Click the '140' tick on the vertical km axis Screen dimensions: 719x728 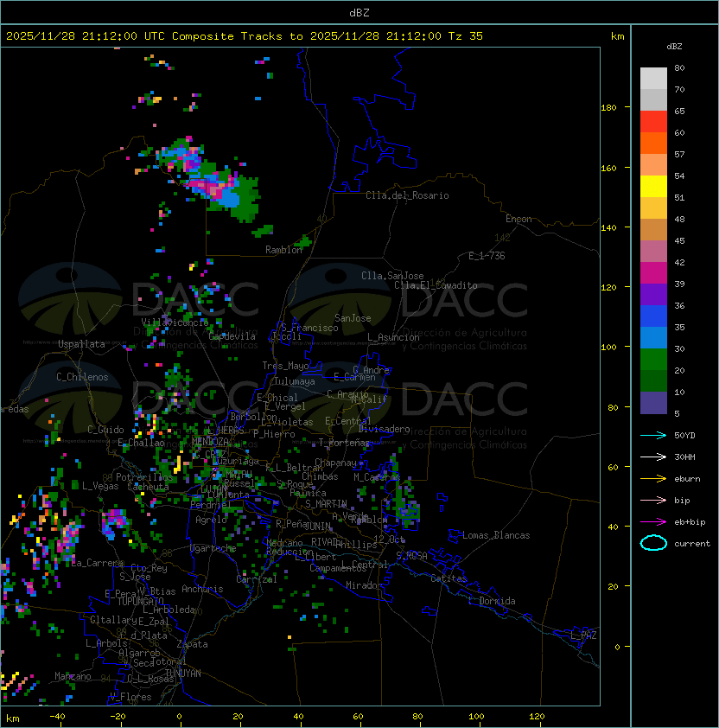[608, 228]
